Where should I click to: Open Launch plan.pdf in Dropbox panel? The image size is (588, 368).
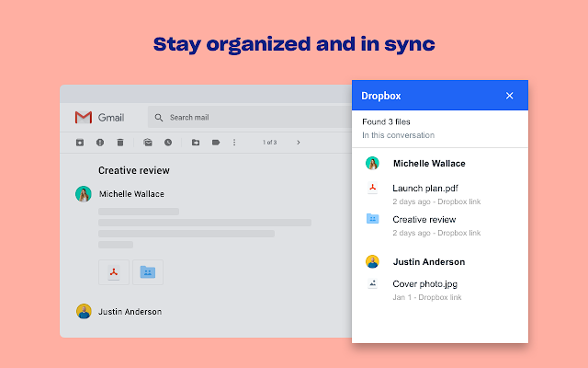(x=424, y=189)
